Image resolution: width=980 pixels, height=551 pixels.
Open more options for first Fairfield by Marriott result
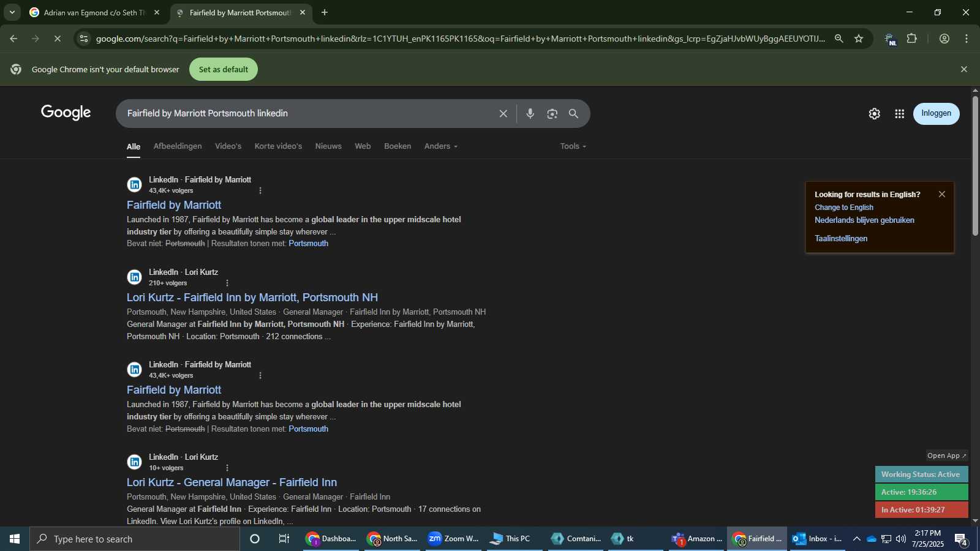pos(260,190)
